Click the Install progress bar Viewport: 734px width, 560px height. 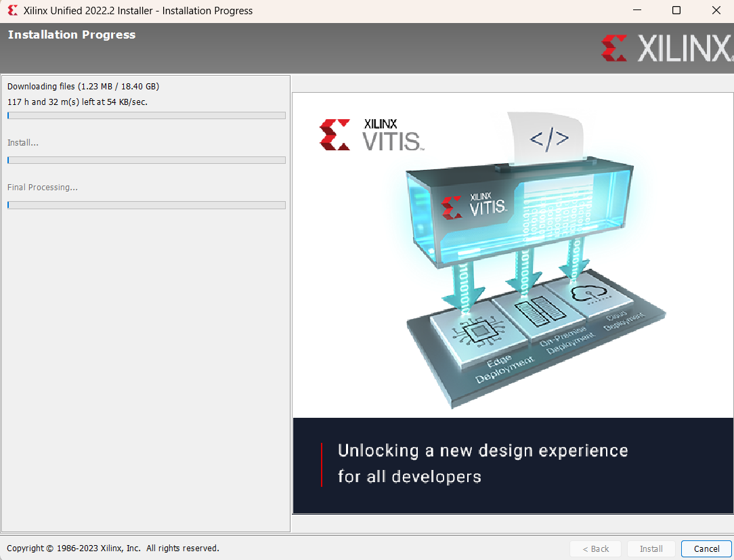click(x=146, y=160)
